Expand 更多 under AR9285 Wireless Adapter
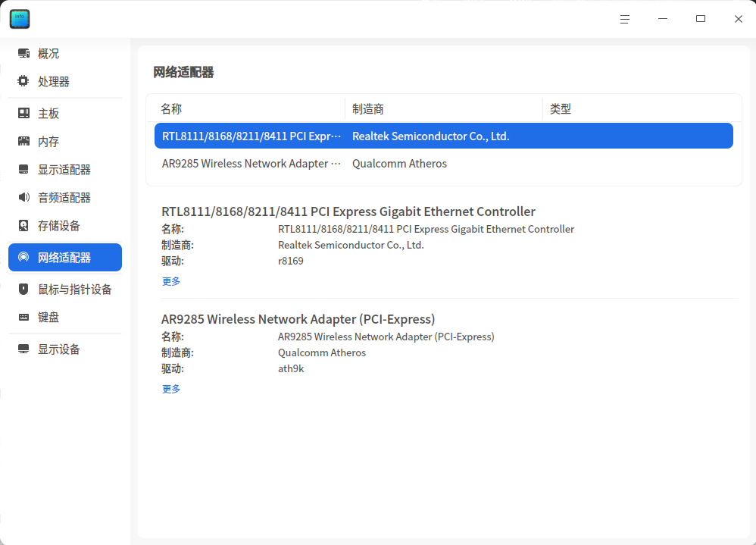 click(x=171, y=389)
